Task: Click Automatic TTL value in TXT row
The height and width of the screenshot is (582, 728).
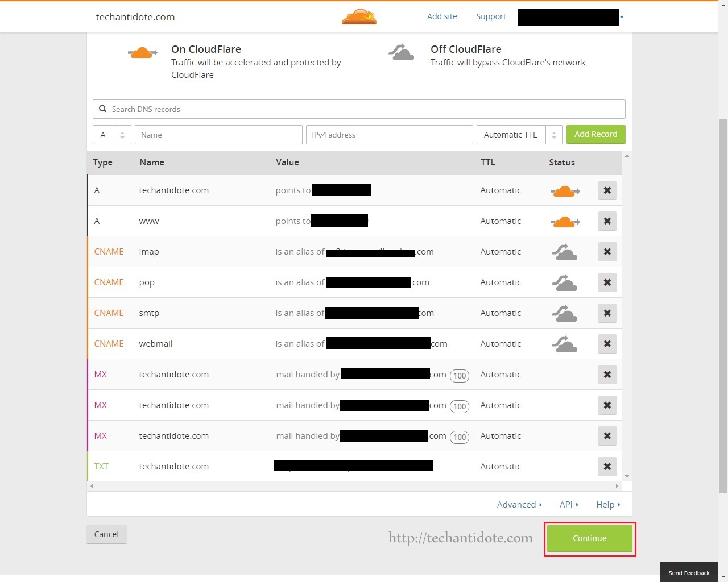Action: click(x=500, y=467)
